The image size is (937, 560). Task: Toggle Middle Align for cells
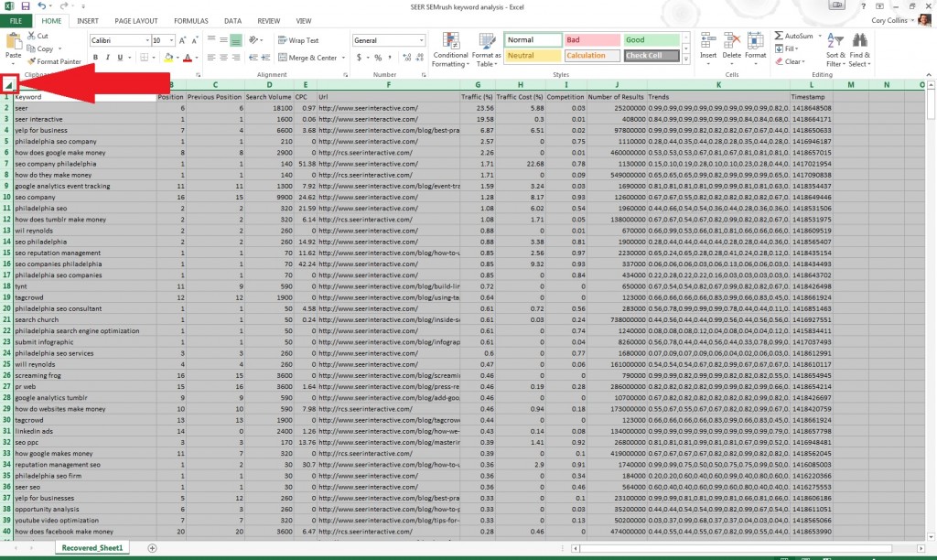click(x=223, y=40)
